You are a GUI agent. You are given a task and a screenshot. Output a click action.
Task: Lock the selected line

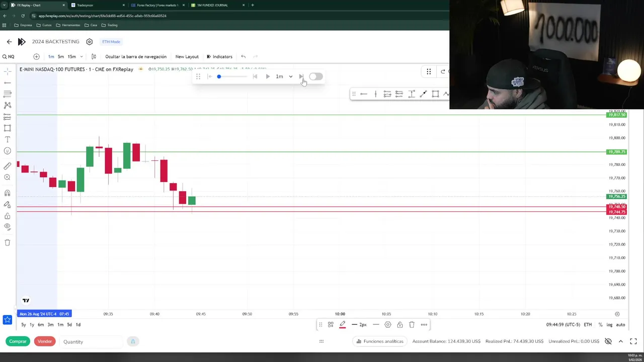tap(400, 325)
